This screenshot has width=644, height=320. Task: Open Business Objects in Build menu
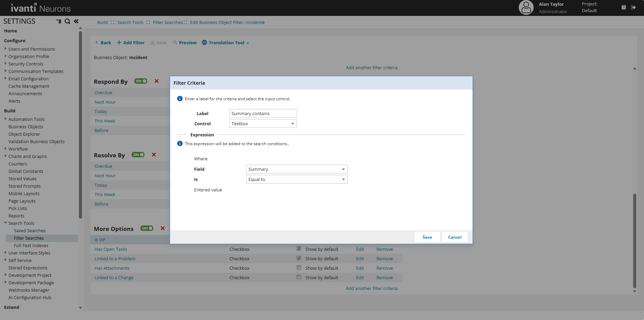[26, 127]
